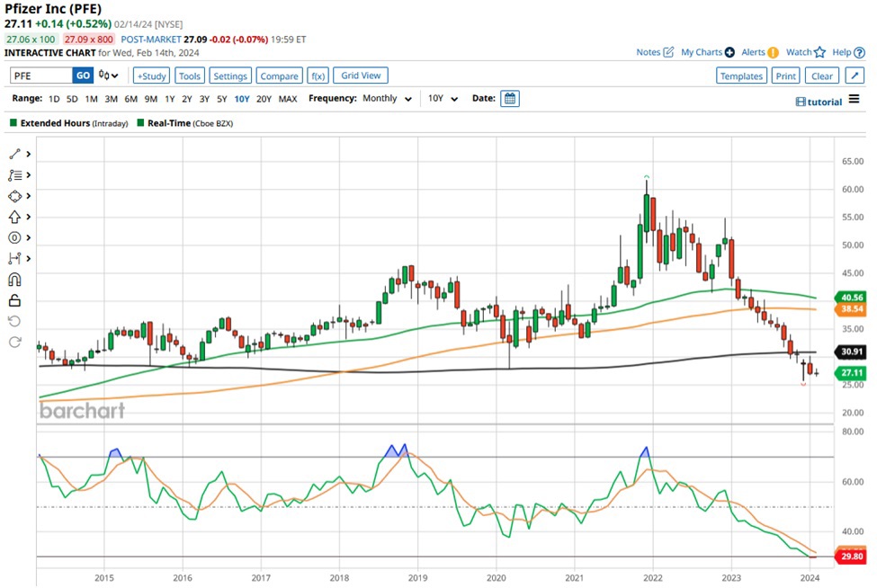Image resolution: width=877 pixels, height=588 pixels.
Task: Select the measure range tool
Action: [x=14, y=258]
